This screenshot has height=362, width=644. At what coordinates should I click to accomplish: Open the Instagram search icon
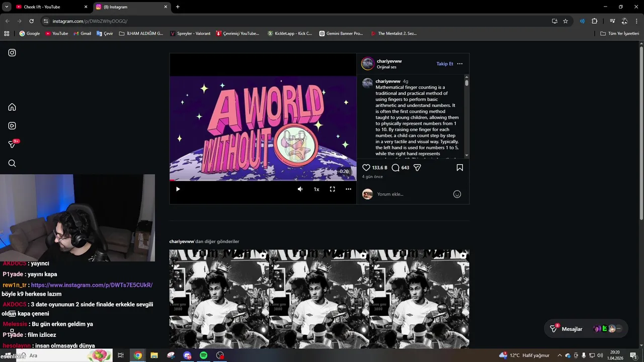(x=12, y=163)
